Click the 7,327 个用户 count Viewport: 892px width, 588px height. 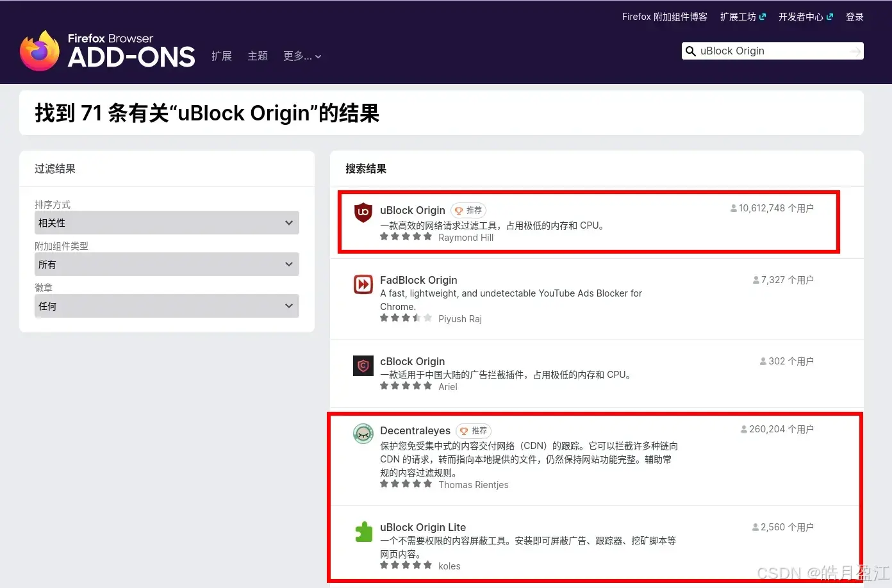[x=783, y=280]
